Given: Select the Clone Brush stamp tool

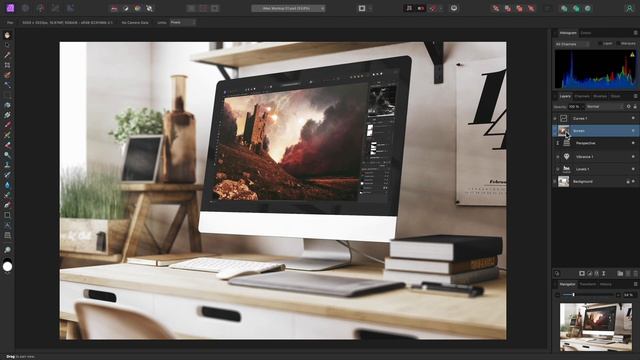Looking at the screenshot, I should 7,165.
